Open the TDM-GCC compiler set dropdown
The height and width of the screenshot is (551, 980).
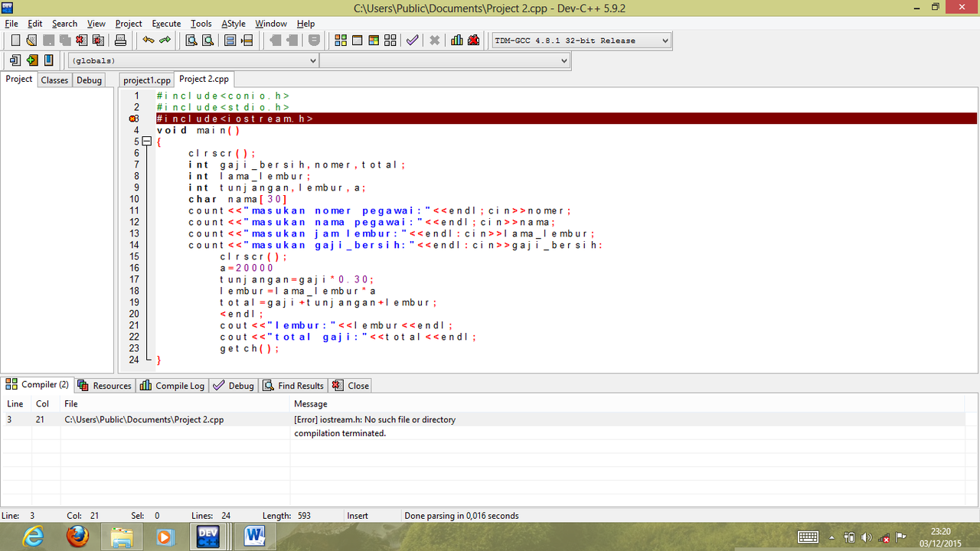pyautogui.click(x=582, y=41)
